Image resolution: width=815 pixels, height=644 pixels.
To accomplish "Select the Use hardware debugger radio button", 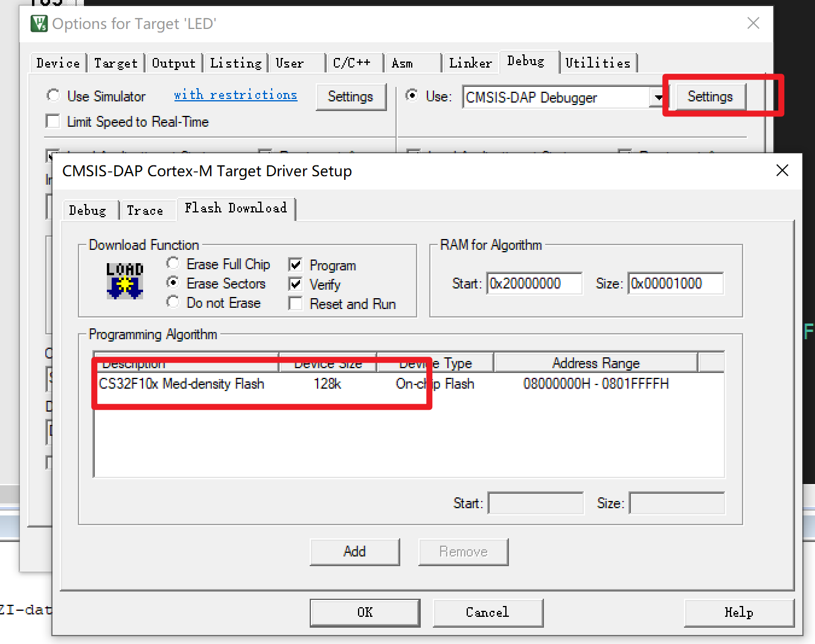I will click(x=412, y=95).
